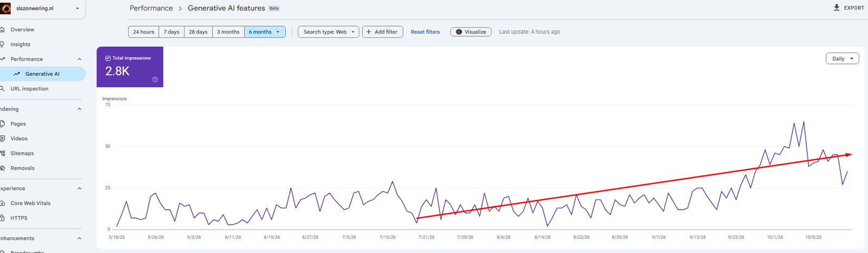Collapse the Indexing sidebar section
868x253 pixels.
point(79,109)
